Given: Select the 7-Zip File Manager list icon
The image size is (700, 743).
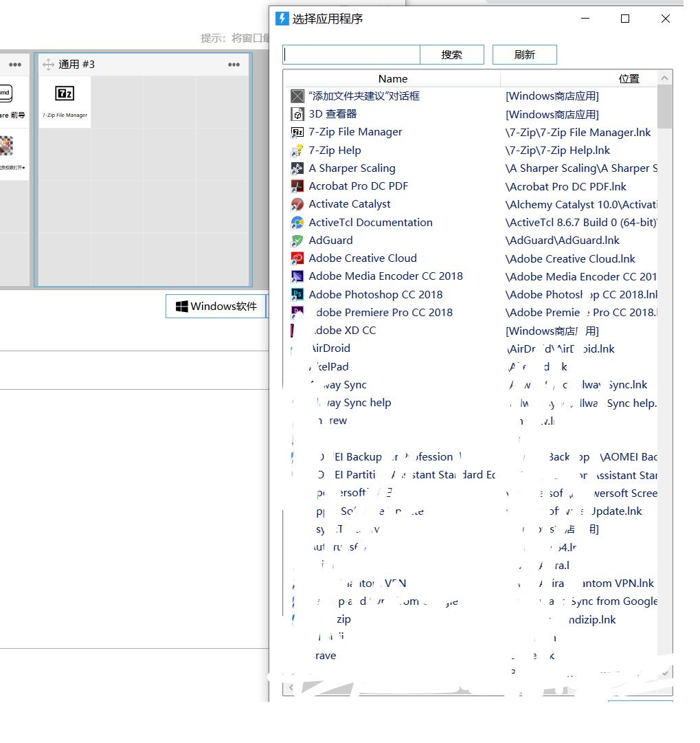Looking at the screenshot, I should click(297, 132).
